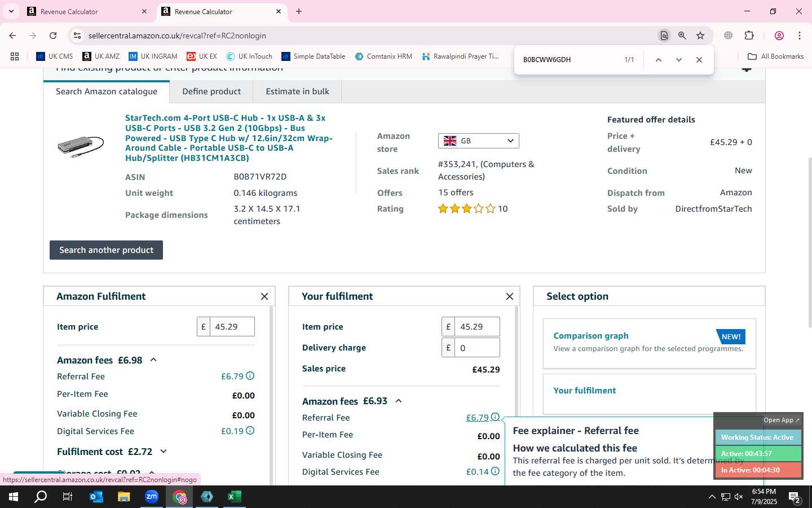
Task: Open Task View on taskbar
Action: point(68,497)
